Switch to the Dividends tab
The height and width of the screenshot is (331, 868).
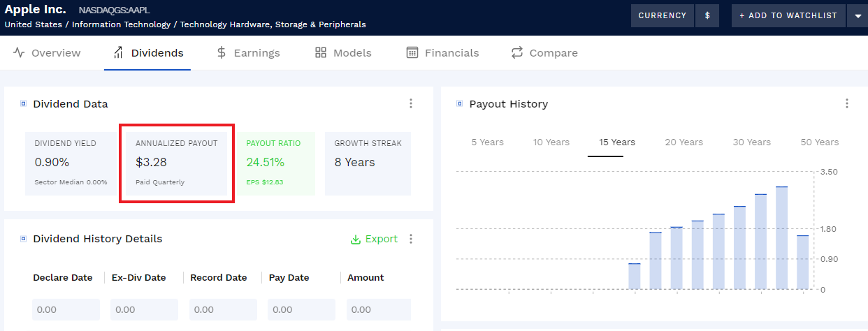[x=147, y=53]
